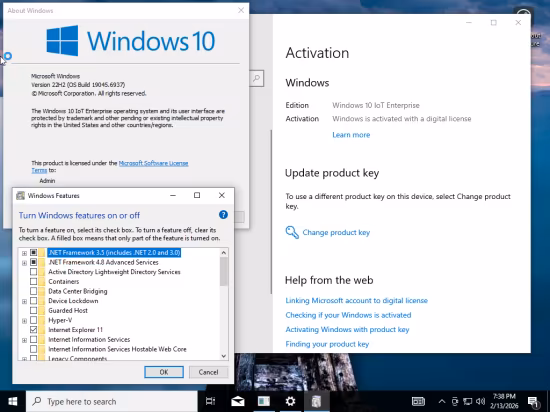Click the Settings window vertical scrollbar
This screenshot has width=550, height=412.
[271, 212]
